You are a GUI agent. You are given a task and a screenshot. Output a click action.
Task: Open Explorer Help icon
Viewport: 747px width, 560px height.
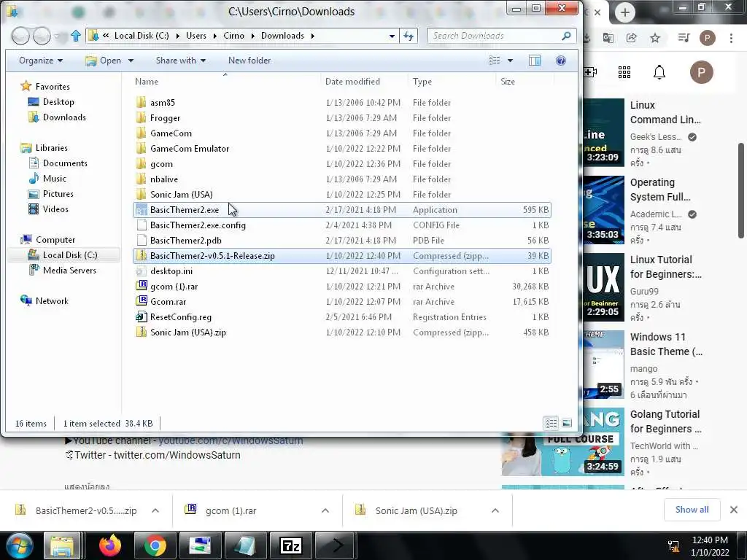pyautogui.click(x=561, y=61)
